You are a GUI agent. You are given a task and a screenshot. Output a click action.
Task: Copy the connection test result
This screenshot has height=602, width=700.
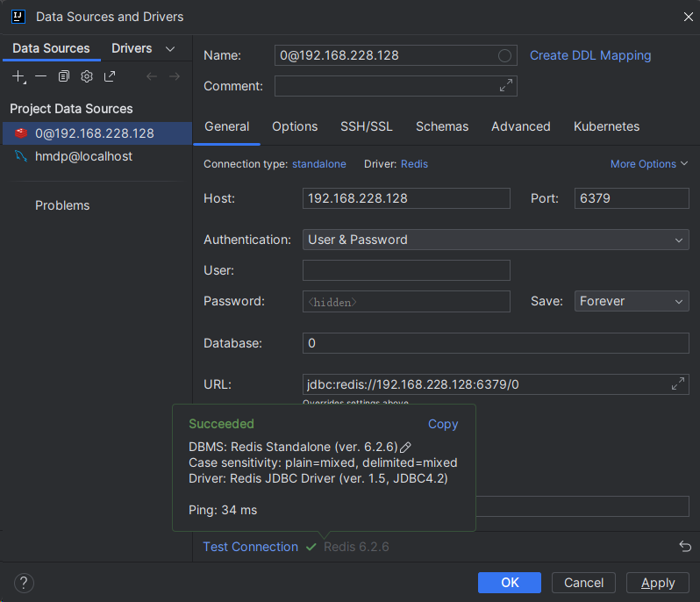point(443,424)
